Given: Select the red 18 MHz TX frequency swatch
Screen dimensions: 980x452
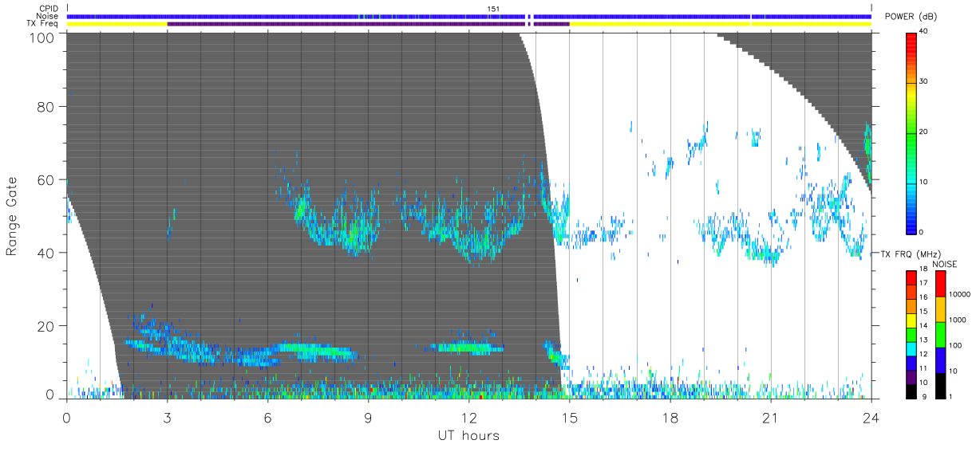Looking at the screenshot, I should 911,277.
